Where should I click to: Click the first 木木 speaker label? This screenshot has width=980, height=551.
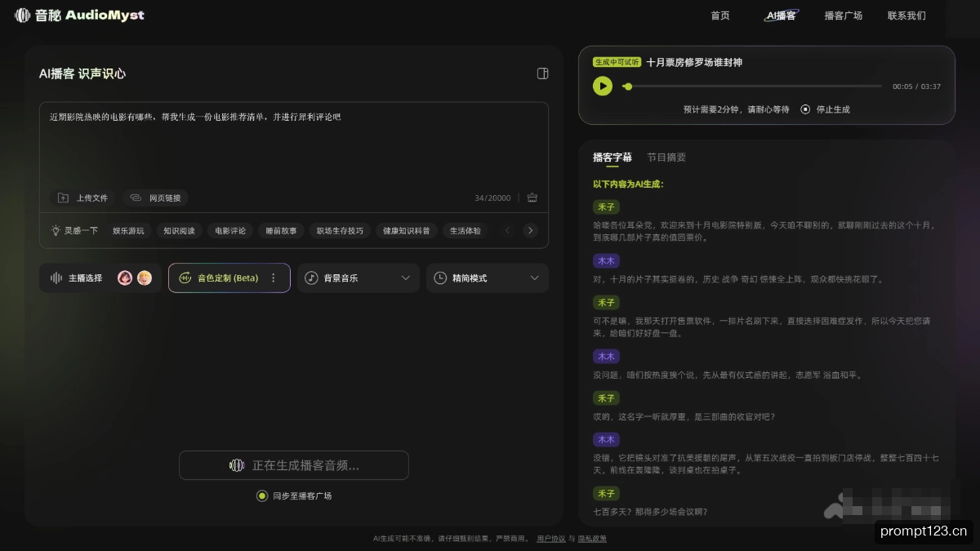[x=606, y=261]
